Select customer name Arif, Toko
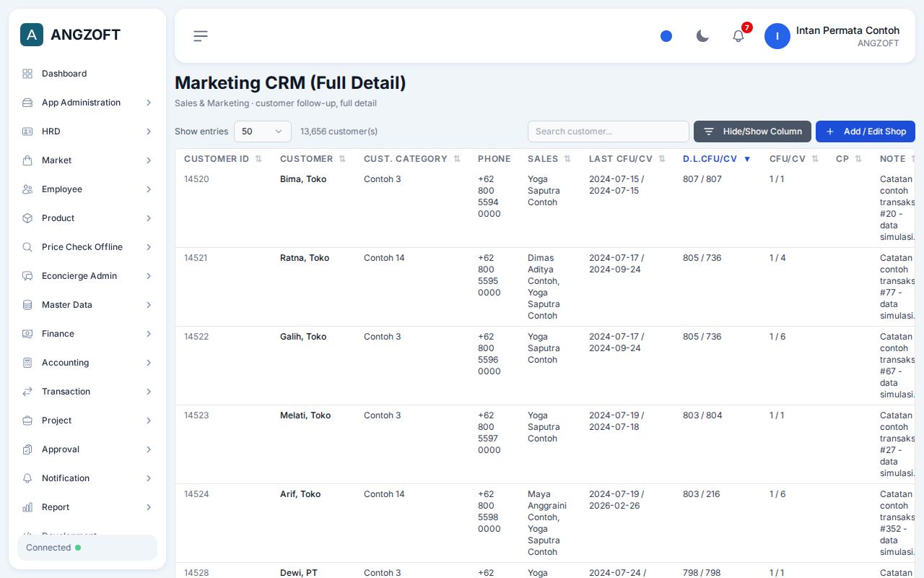Image resolution: width=924 pixels, height=578 pixels. 300,494
